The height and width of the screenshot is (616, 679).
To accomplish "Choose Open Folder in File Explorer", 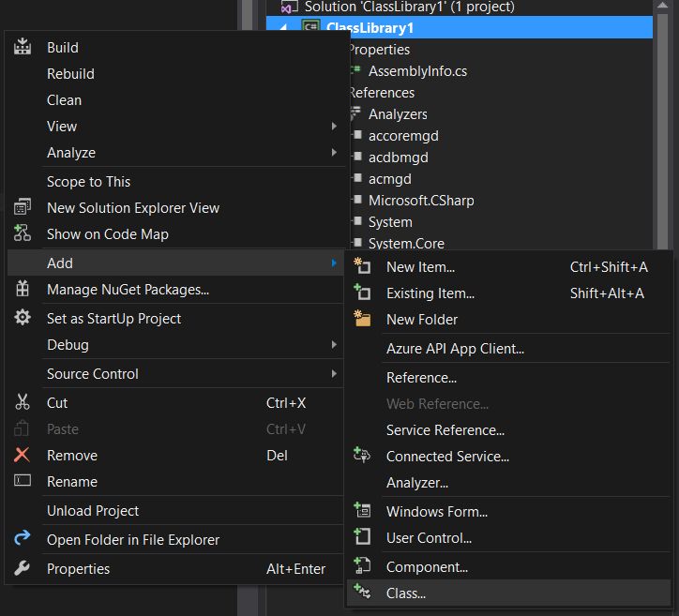I will pyautogui.click(x=175, y=539).
